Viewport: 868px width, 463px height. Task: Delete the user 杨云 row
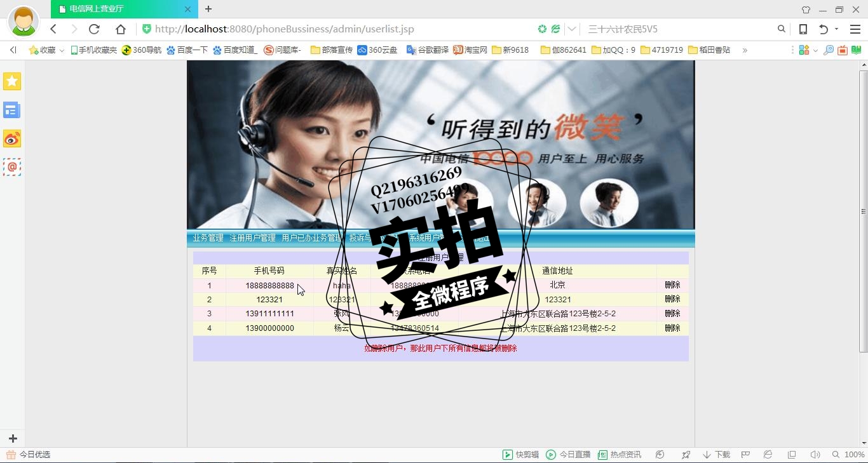coord(672,328)
